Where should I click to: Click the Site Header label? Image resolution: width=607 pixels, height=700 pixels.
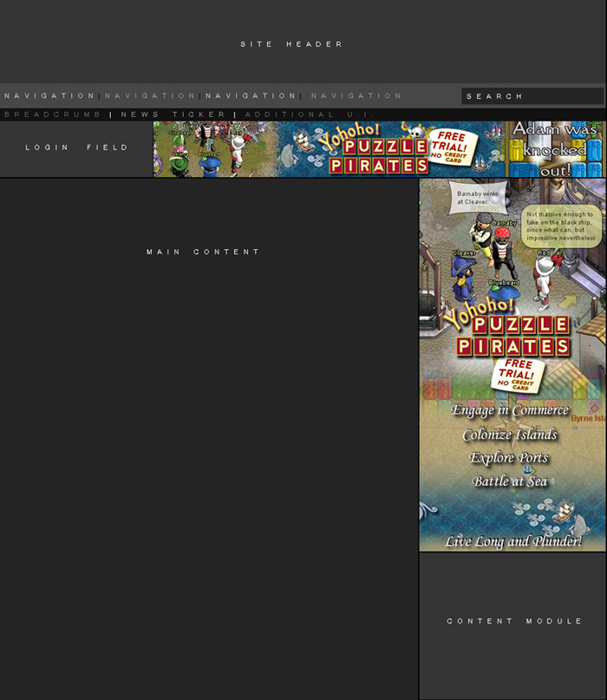click(291, 44)
